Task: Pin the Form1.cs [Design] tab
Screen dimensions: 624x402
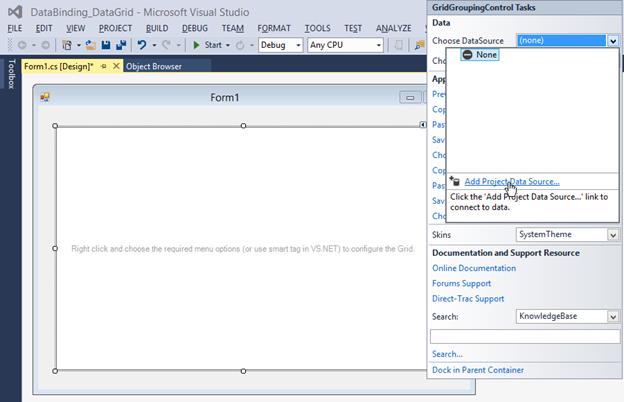Action: [x=104, y=66]
